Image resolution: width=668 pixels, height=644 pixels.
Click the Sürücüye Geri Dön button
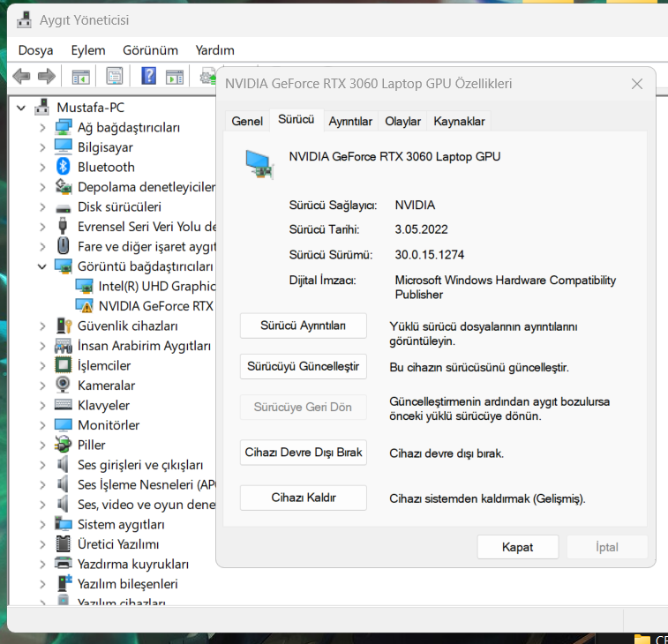304,408
